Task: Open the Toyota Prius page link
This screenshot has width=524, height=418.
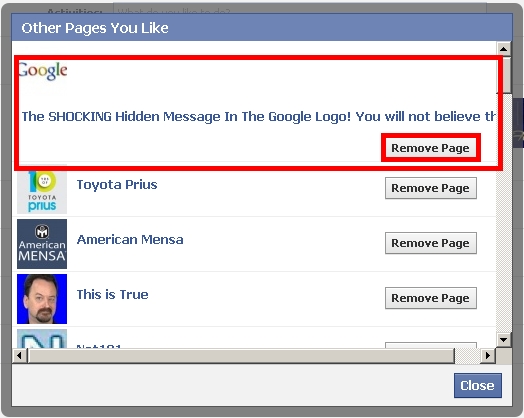Action: coord(117,184)
